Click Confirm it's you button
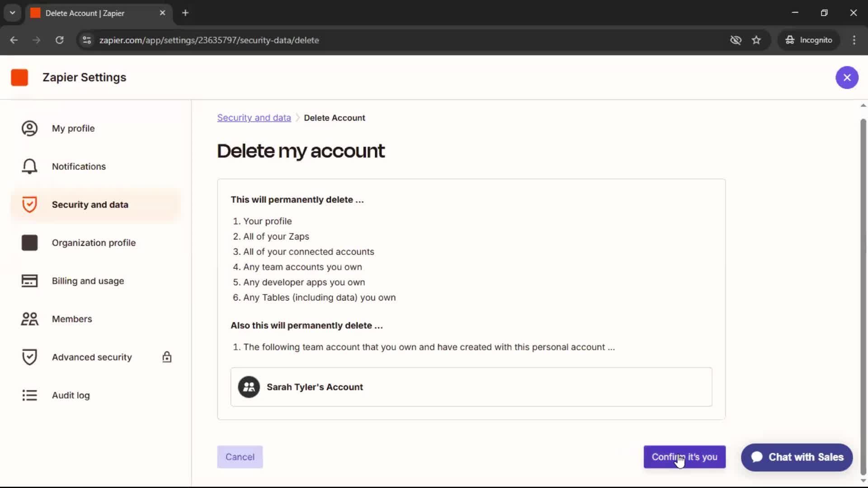The height and width of the screenshot is (488, 868). 684,457
